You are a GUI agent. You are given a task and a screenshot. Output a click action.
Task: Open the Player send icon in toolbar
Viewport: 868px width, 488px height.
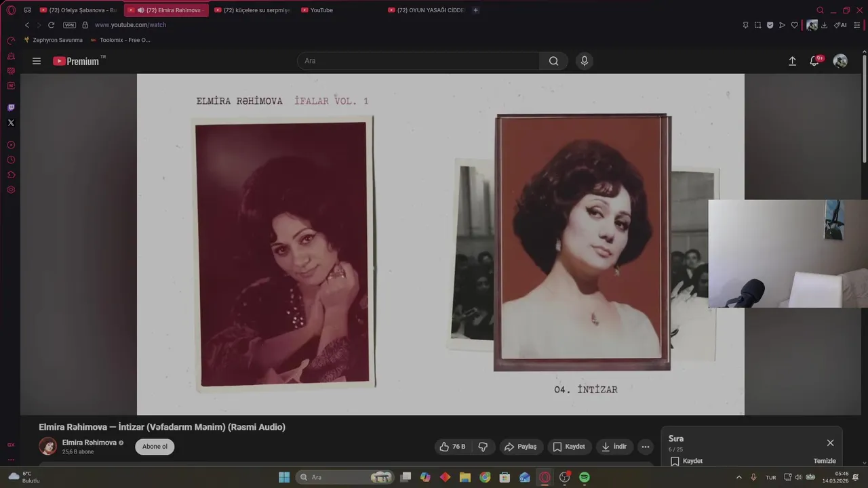[x=782, y=25]
